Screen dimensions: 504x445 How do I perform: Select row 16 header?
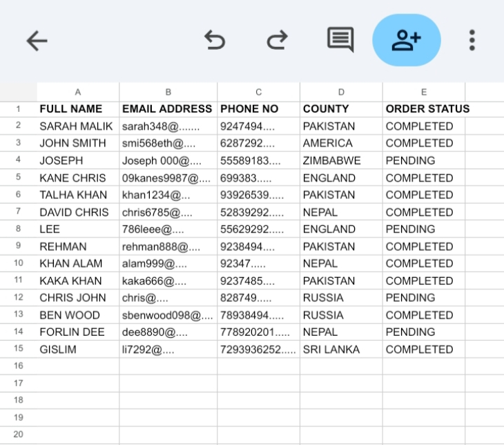[x=18, y=366]
